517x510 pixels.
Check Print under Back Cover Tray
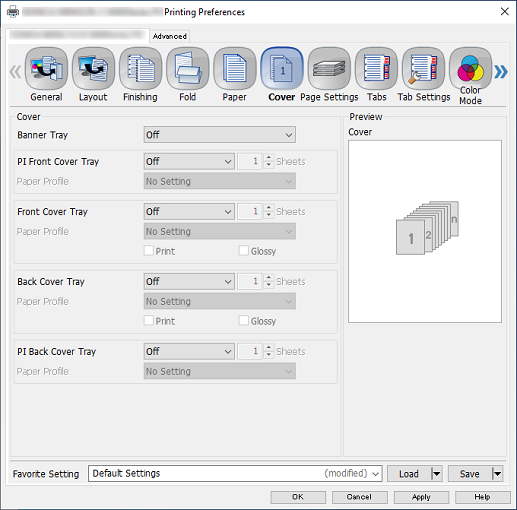click(x=149, y=321)
